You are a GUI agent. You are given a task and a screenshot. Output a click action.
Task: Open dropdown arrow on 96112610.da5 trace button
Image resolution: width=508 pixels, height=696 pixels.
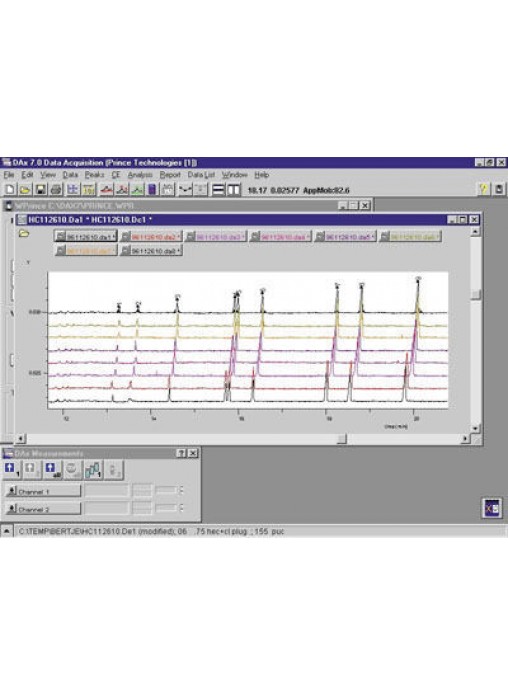[x=373, y=237]
